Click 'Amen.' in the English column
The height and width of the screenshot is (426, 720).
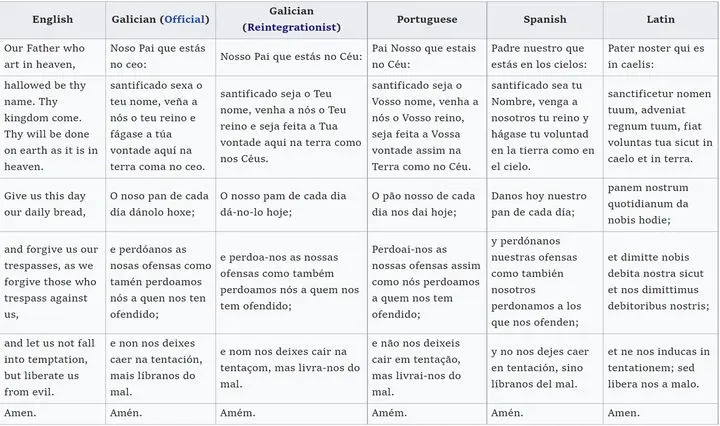pyautogui.click(x=19, y=413)
